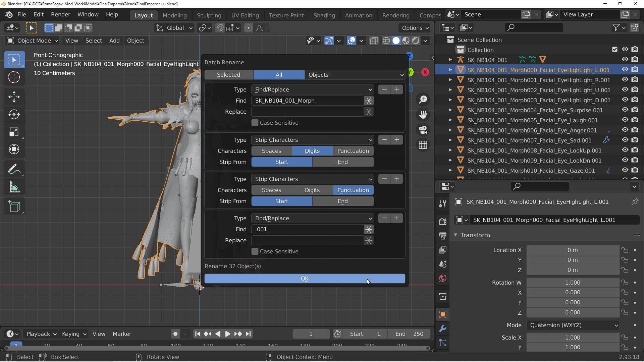The height and width of the screenshot is (362, 644).
Task: Activate the Measure tool
Action: [x=14, y=187]
